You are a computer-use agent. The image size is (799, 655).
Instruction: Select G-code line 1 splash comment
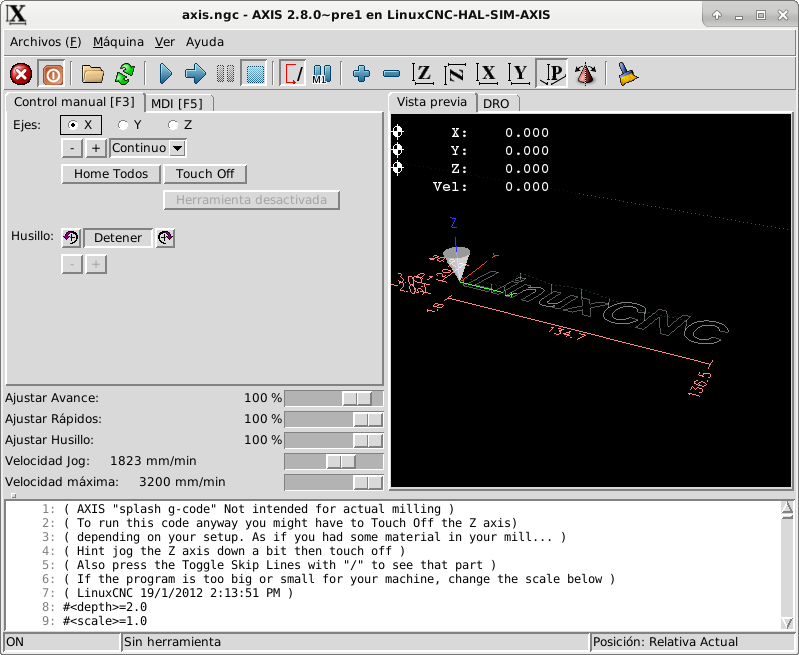[x=258, y=509]
